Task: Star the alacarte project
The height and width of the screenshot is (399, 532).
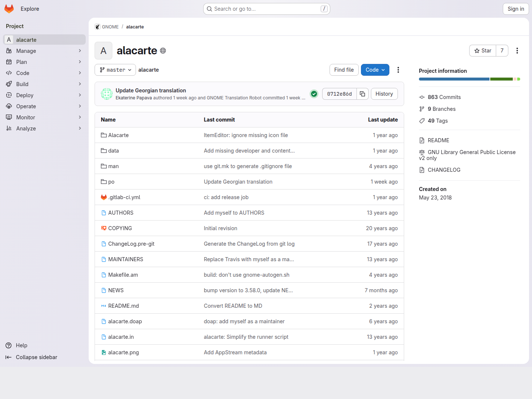Action: click(x=482, y=51)
